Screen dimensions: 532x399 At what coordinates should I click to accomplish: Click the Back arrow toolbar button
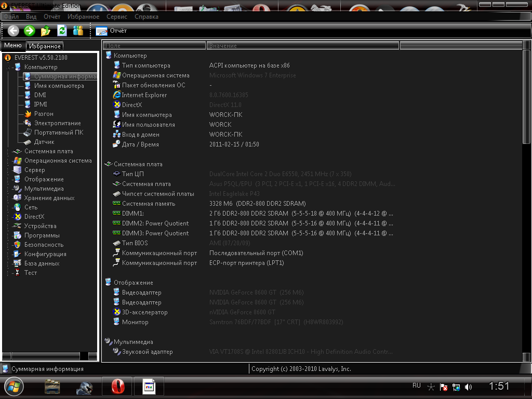13,31
